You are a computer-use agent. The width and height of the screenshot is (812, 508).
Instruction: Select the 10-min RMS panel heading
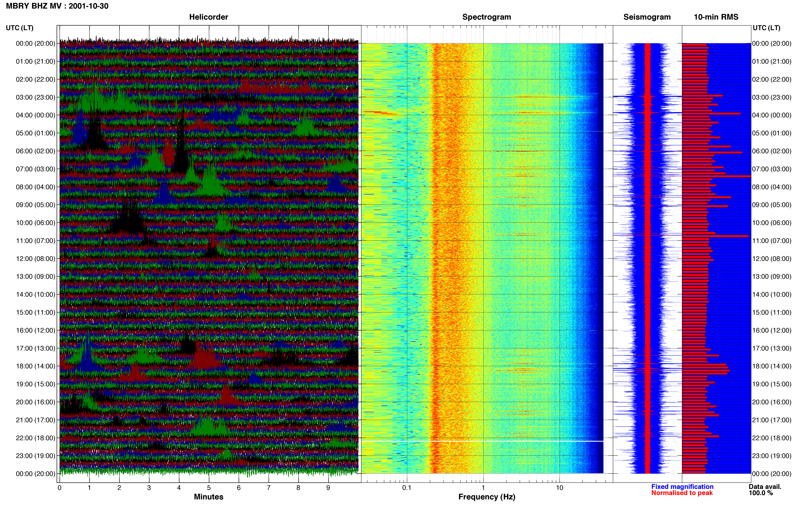click(716, 17)
